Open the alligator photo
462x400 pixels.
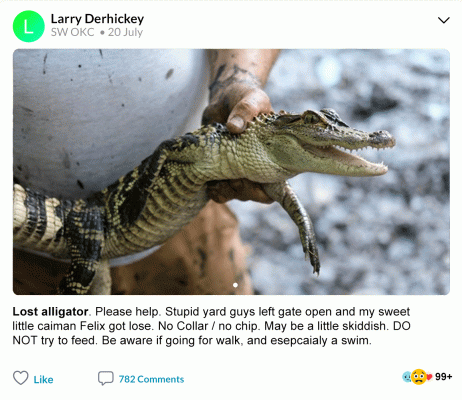231,172
